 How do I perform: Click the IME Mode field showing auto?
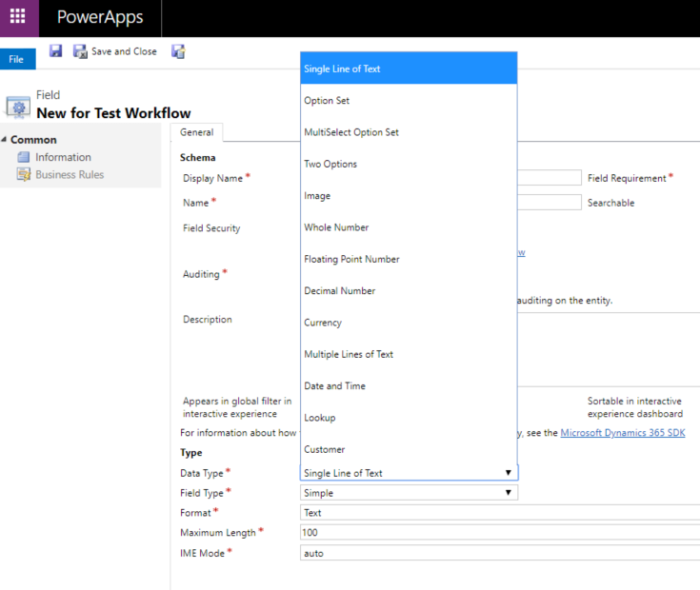pos(500,553)
